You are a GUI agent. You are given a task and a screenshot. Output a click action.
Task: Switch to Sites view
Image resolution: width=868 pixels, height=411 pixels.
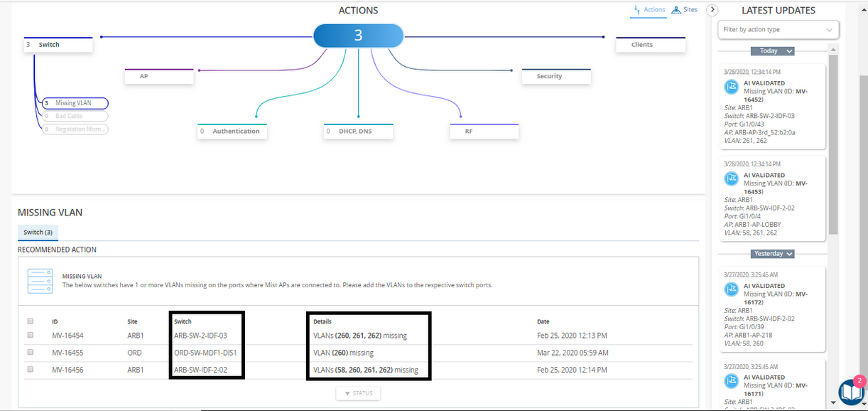tap(685, 10)
